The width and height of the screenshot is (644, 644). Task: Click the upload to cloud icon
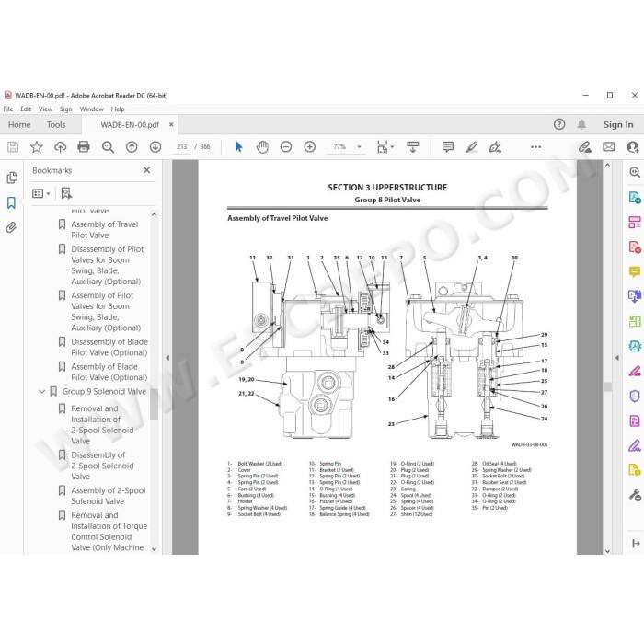60,146
